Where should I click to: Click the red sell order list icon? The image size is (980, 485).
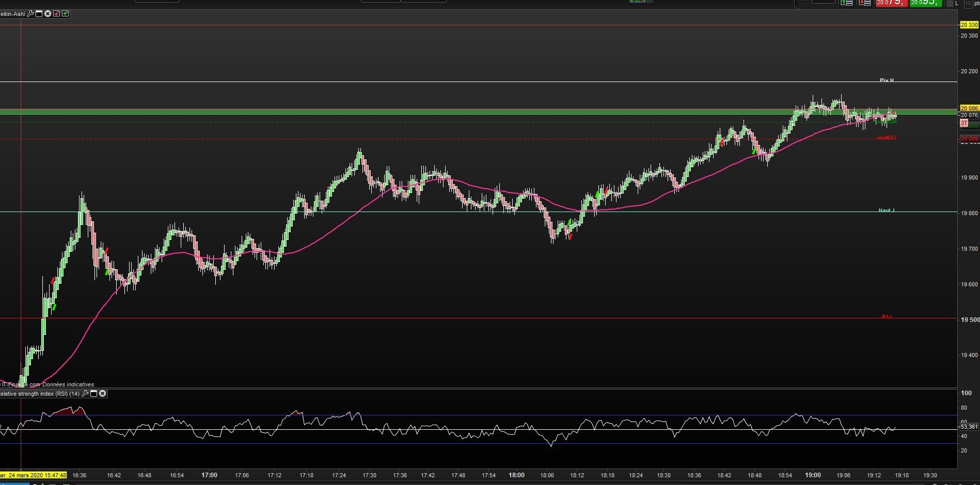coord(864,3)
